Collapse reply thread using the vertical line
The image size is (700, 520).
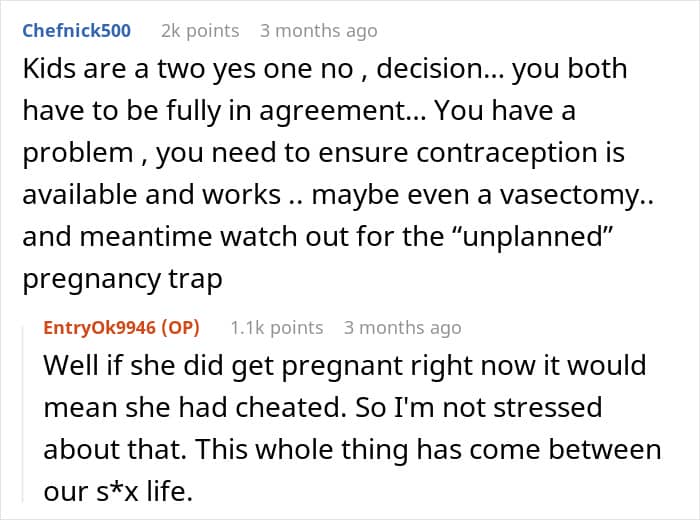23,414
